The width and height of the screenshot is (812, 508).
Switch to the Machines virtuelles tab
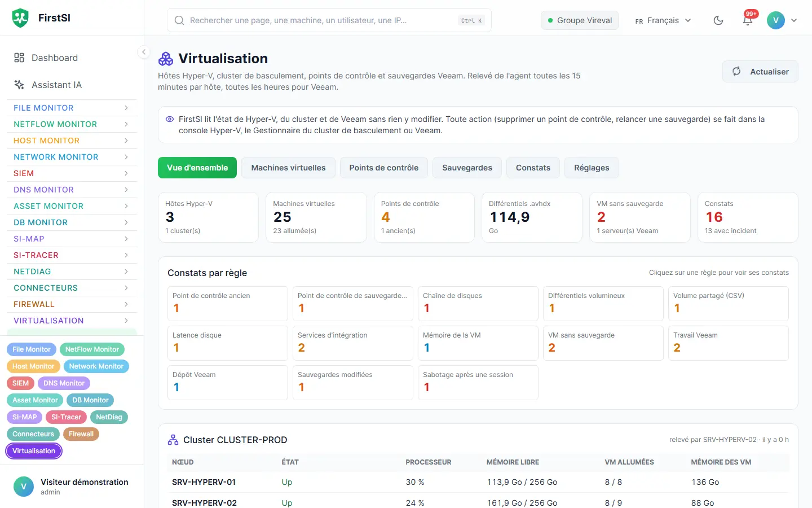[288, 168]
